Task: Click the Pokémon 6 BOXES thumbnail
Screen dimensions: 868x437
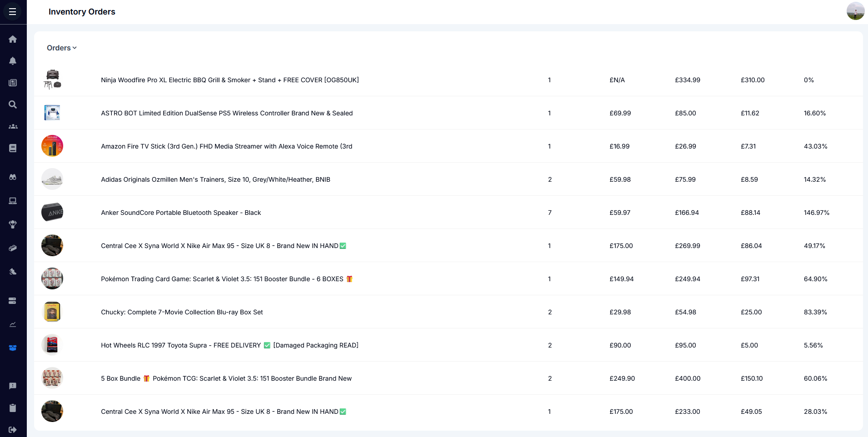Action: (x=52, y=278)
